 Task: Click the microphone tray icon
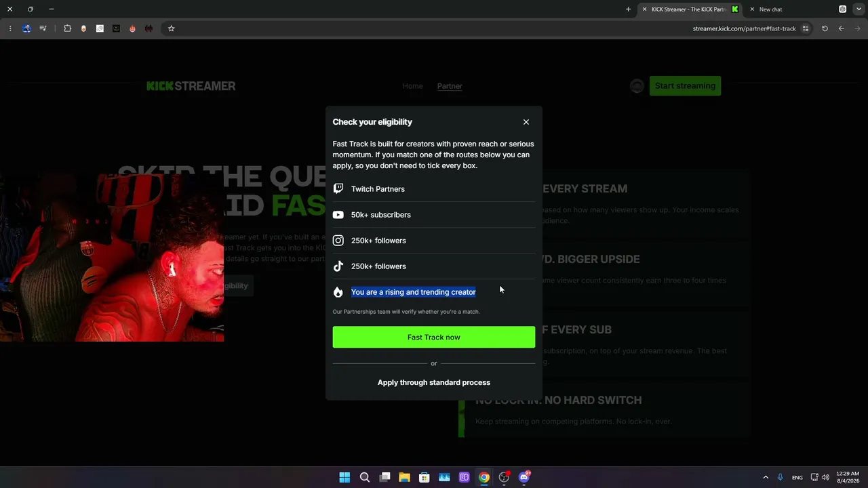tap(781, 477)
